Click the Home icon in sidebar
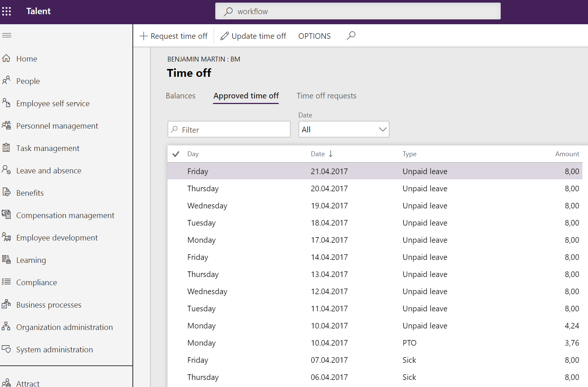The image size is (588, 387). [x=6, y=59]
